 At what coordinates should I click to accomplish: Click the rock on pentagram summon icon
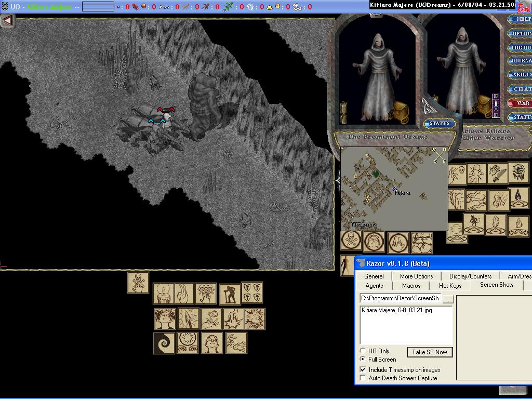(495, 224)
